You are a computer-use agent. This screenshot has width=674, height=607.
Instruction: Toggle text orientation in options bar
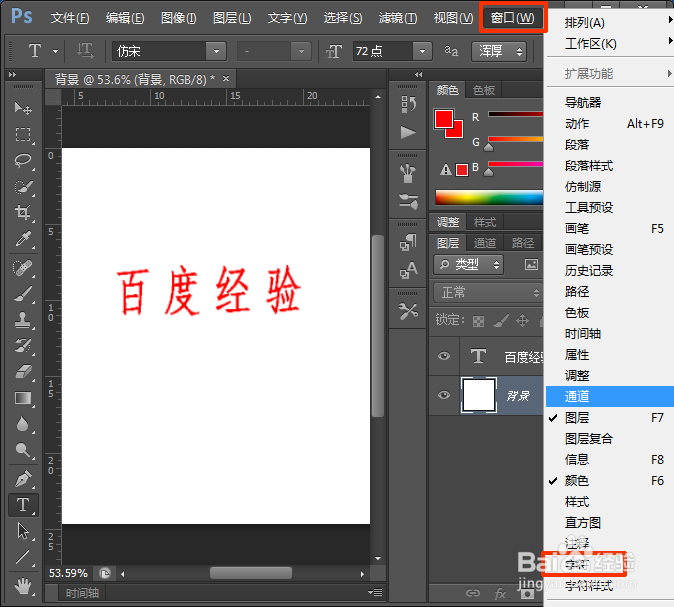(x=85, y=51)
